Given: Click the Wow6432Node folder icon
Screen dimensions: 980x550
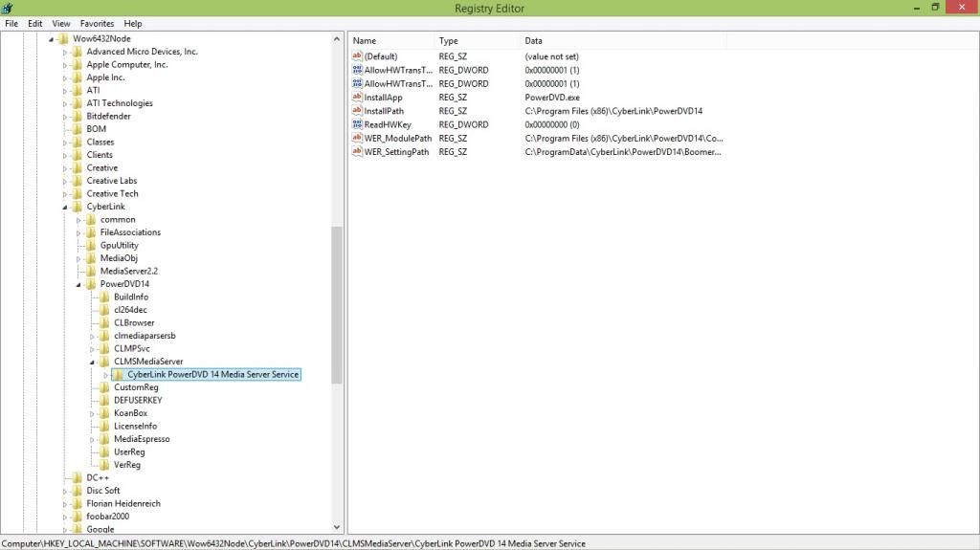Looking at the screenshot, I should 63,39.
